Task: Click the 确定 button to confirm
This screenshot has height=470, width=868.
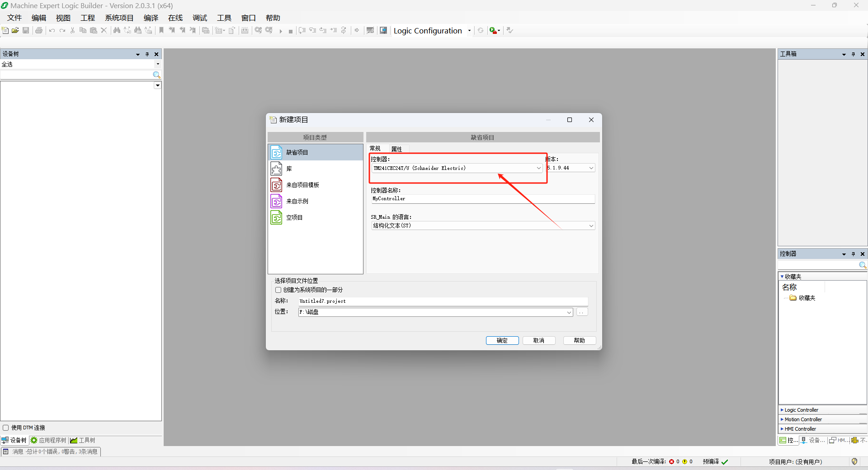Action: click(502, 340)
